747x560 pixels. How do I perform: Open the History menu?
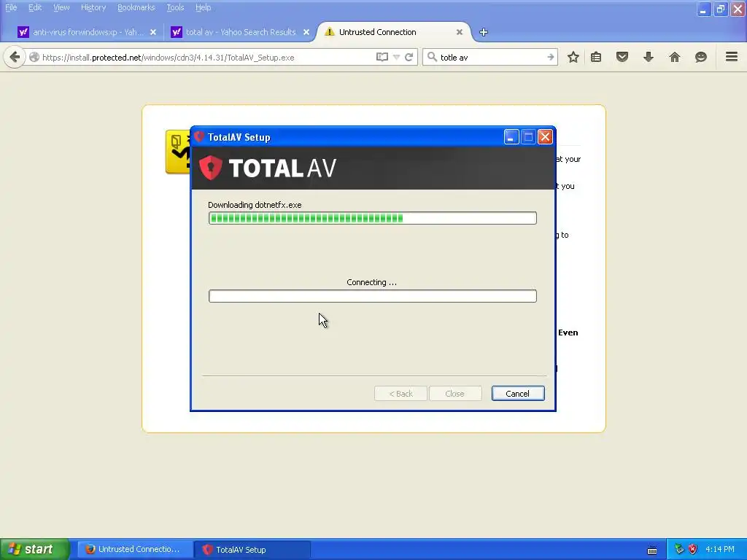click(93, 7)
